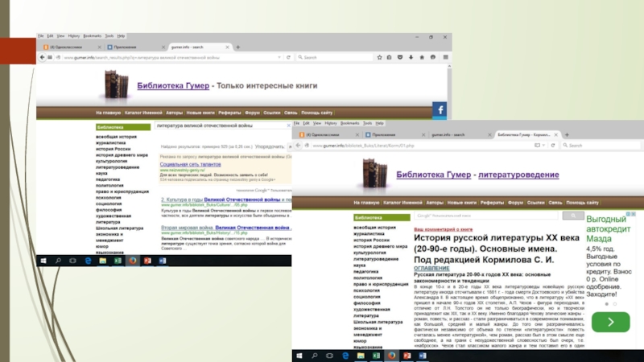Go to home icon in left browser toolbar
644x362 pixels.
pos(422,57)
